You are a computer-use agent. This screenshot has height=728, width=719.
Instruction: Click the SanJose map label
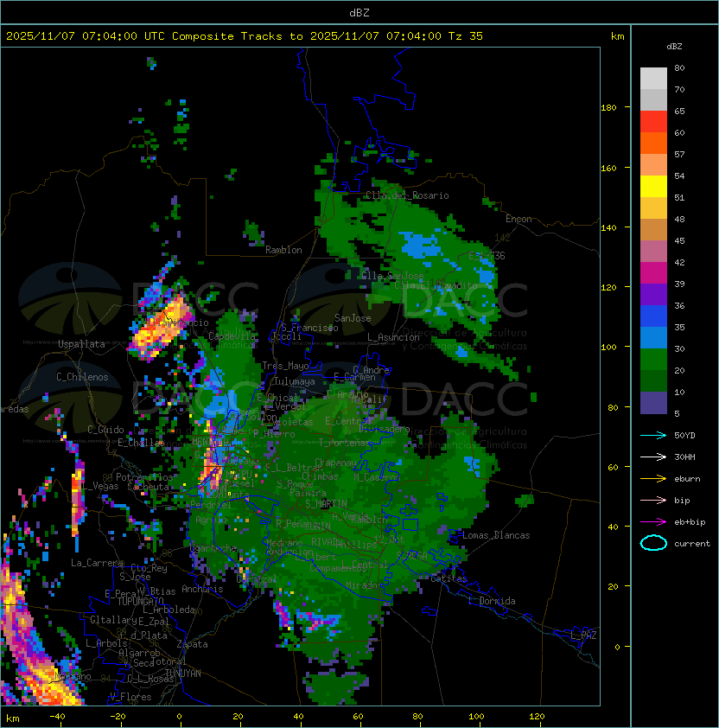pos(353,318)
